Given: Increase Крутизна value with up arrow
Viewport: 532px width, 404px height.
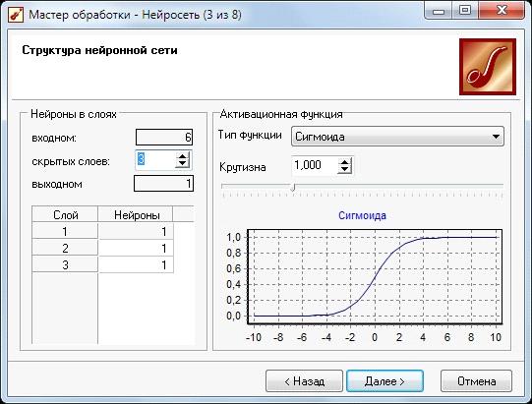Looking at the screenshot, I should 345,162.
